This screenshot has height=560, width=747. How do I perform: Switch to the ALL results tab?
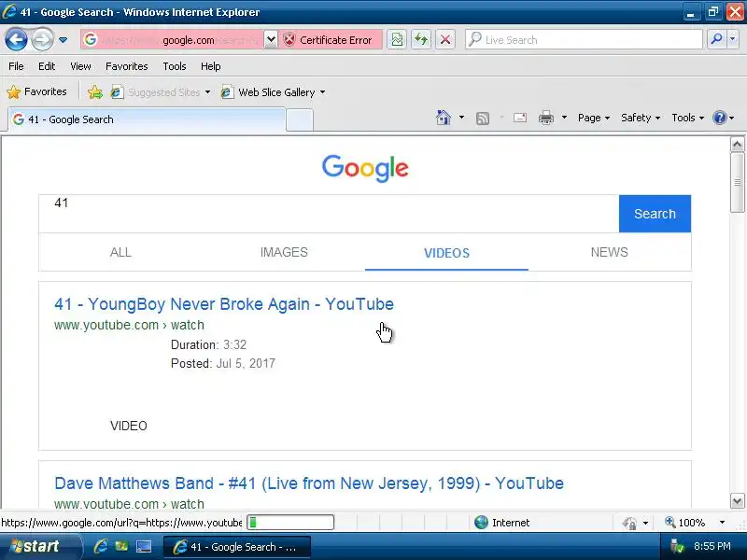pos(120,252)
